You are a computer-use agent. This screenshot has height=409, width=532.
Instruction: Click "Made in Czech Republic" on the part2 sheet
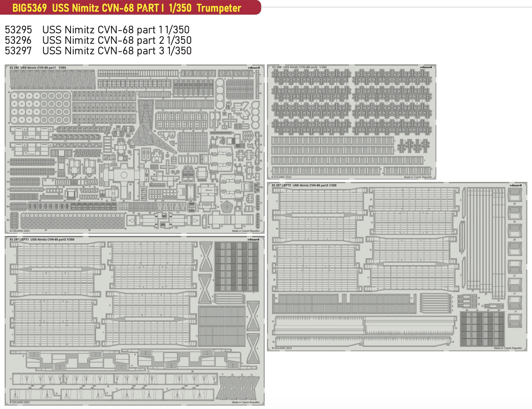pos(418,177)
